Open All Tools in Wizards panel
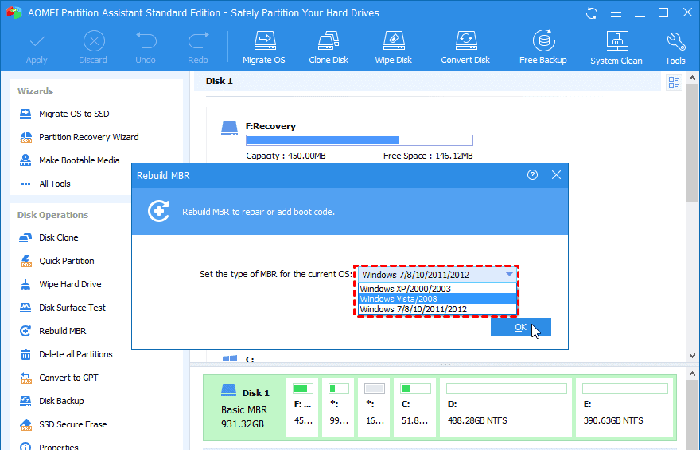This screenshot has width=700, height=450. (45, 183)
